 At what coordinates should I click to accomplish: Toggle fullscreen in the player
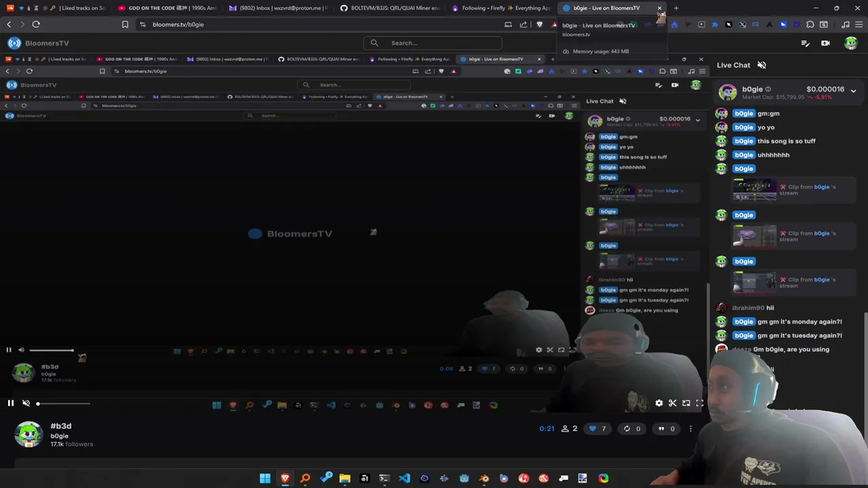click(x=700, y=403)
